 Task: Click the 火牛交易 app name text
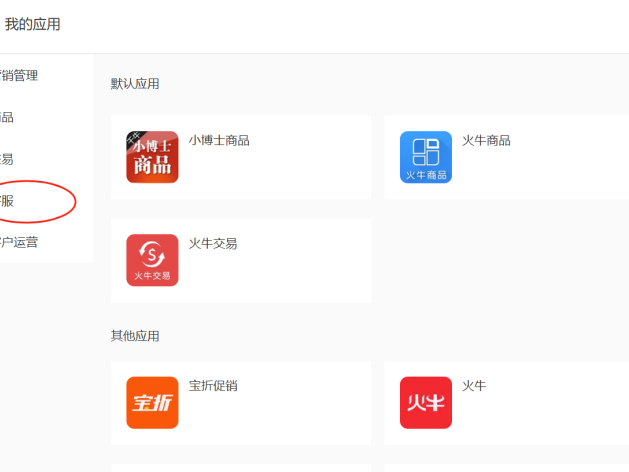(x=213, y=243)
